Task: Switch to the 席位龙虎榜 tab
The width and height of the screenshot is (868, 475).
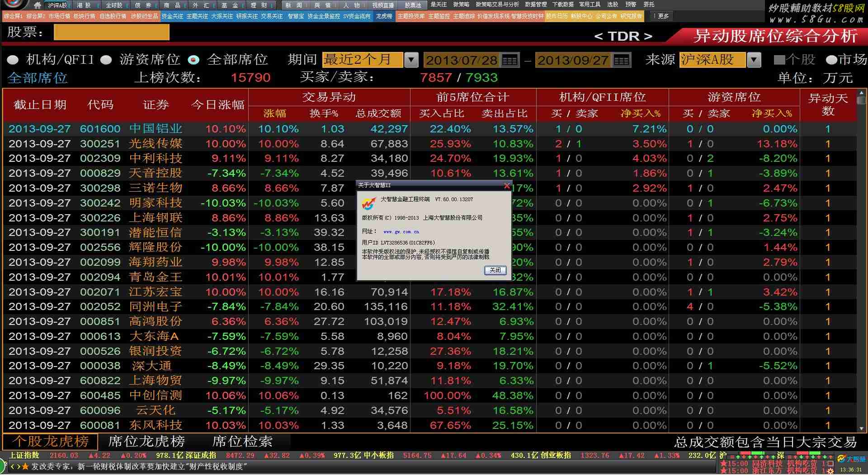Action: tap(146, 442)
